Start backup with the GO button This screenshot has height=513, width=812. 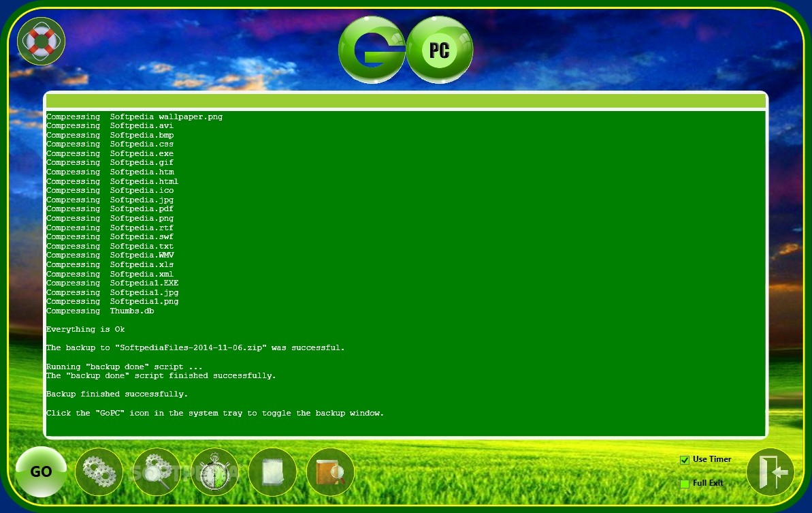(x=41, y=471)
